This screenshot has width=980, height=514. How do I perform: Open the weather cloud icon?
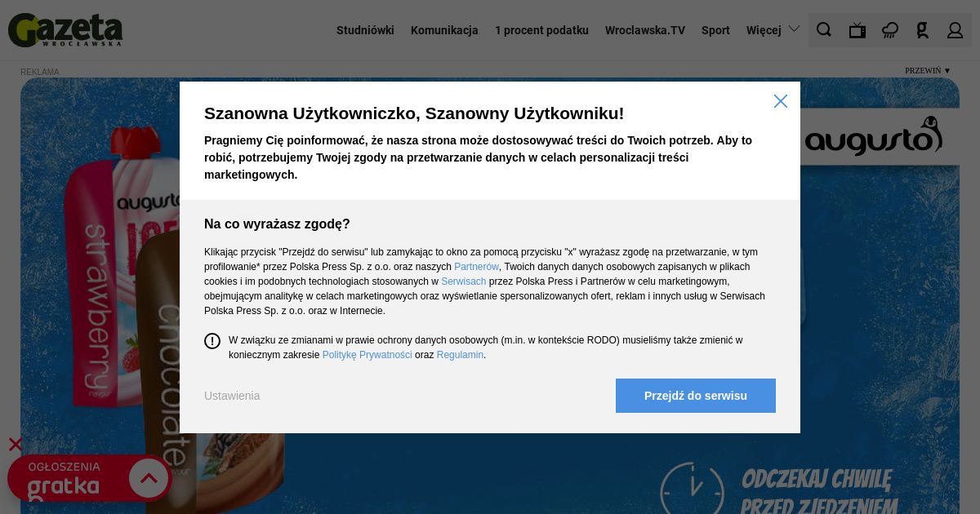point(889,30)
